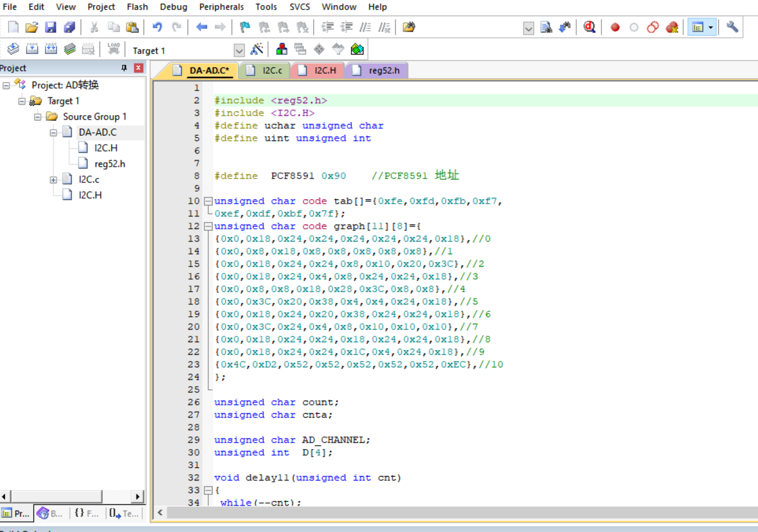Open the Pack Installer
Image resolution: width=758 pixels, height=532 pixels.
tap(357, 49)
